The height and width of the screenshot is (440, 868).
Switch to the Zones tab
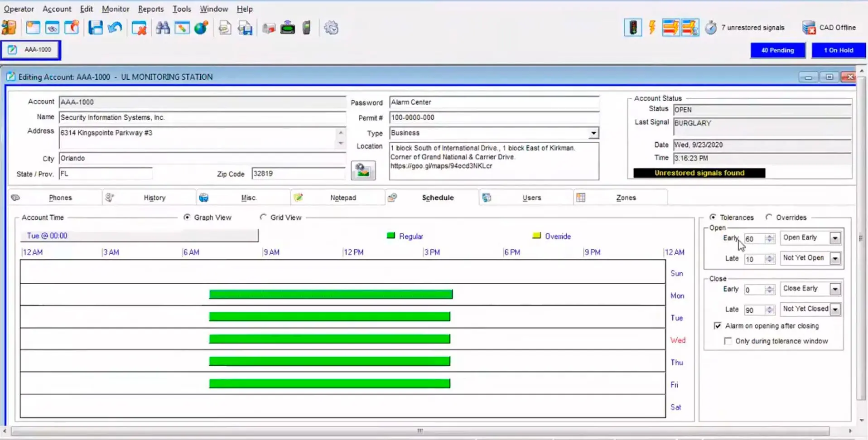tap(625, 198)
